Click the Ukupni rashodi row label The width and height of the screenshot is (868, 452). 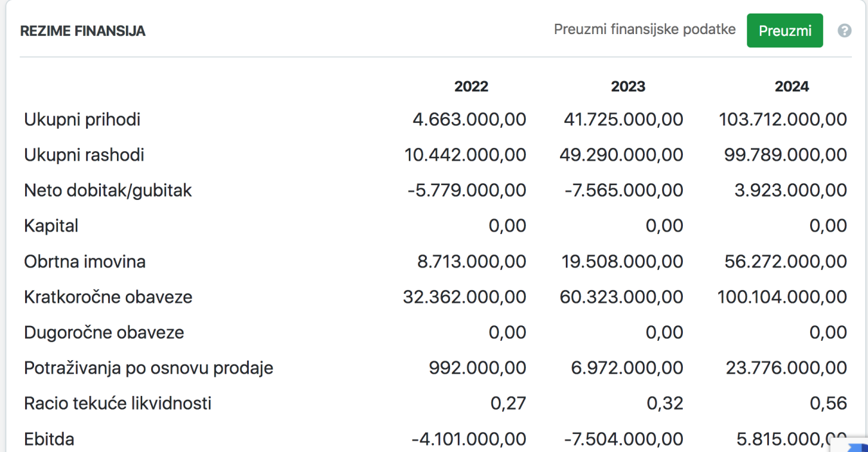(x=84, y=155)
